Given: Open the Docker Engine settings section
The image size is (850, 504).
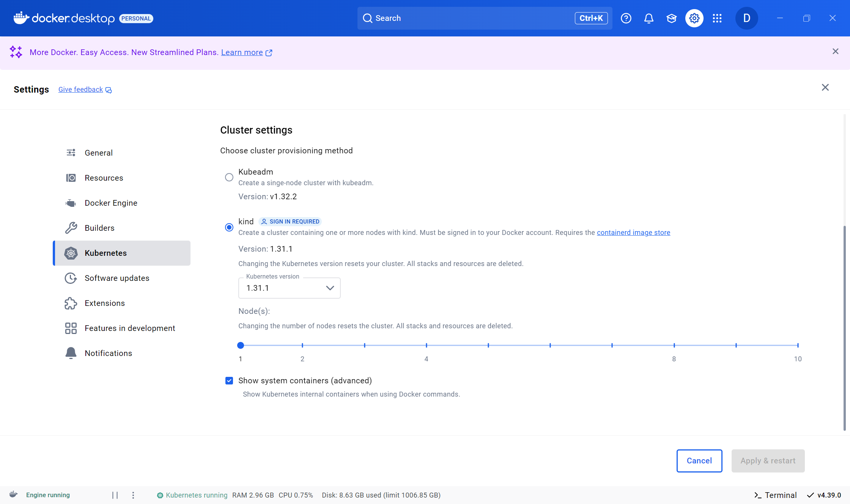Looking at the screenshot, I should click(122, 203).
